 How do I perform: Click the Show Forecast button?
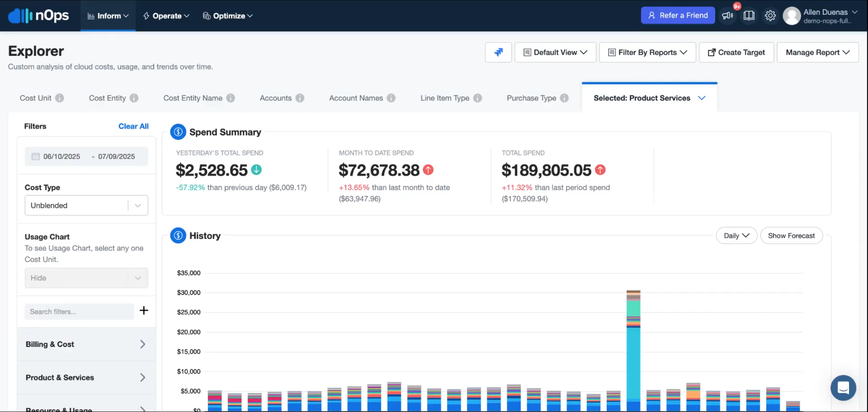pyautogui.click(x=791, y=236)
